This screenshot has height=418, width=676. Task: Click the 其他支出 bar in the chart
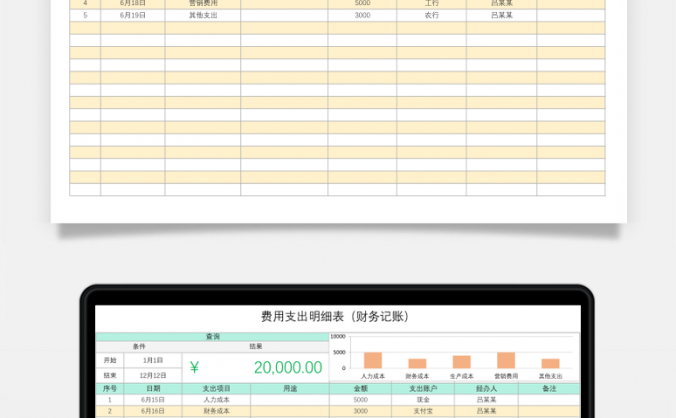tap(551, 363)
